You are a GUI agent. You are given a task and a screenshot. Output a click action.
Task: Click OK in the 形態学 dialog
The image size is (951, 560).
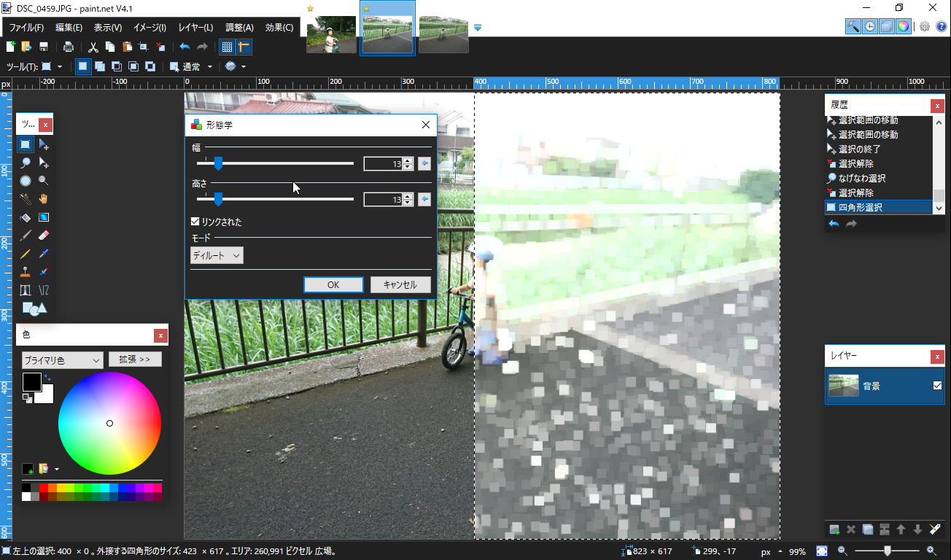tap(333, 284)
